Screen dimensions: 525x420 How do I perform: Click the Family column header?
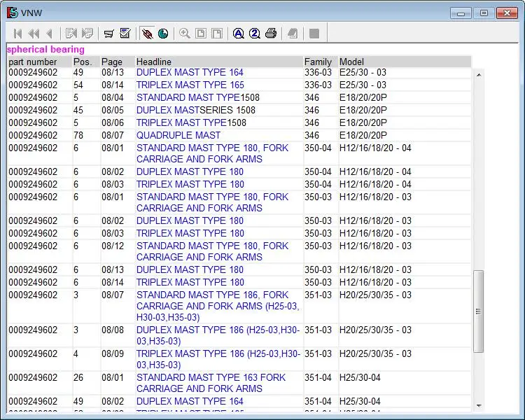click(318, 62)
